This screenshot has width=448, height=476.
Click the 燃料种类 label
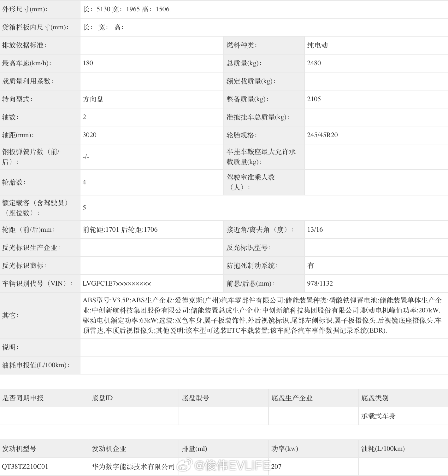pyautogui.click(x=242, y=45)
